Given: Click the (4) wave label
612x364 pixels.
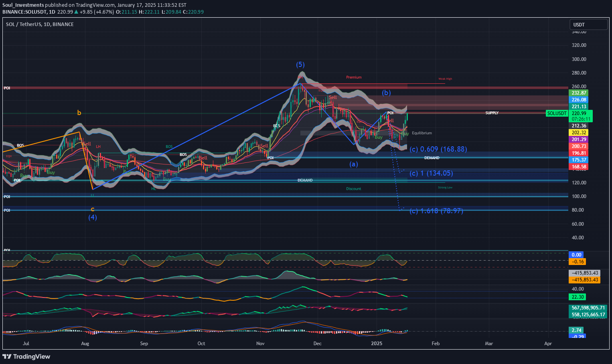Looking at the screenshot, I should tap(93, 217).
